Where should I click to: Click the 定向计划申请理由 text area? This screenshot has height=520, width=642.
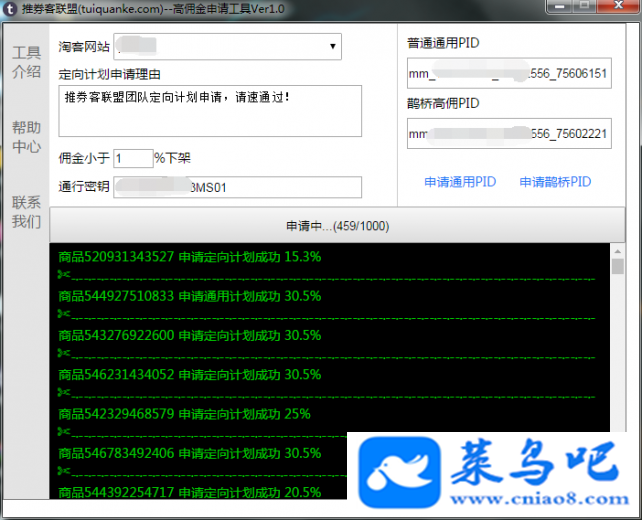click(x=210, y=111)
